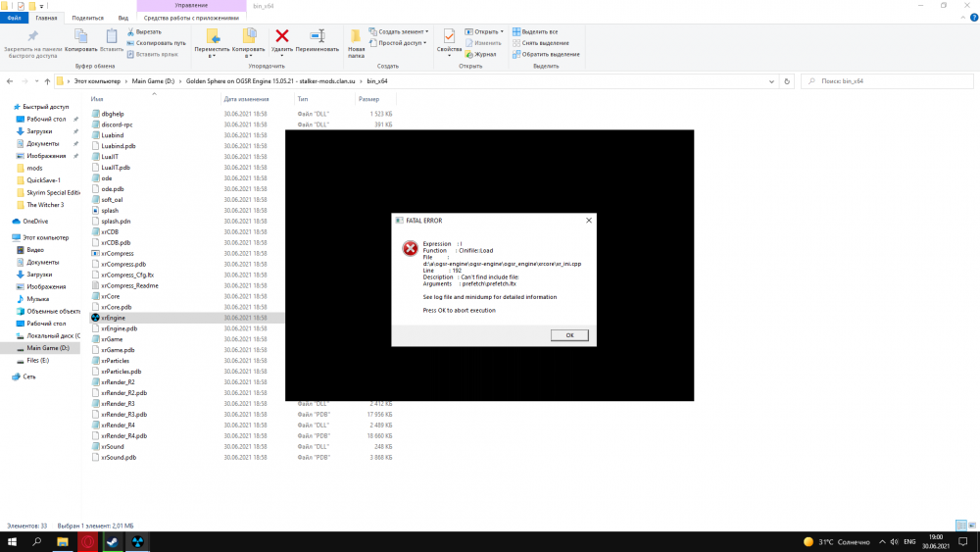
Task: Expand the system tray hidden icons
Action: pyautogui.click(x=882, y=542)
